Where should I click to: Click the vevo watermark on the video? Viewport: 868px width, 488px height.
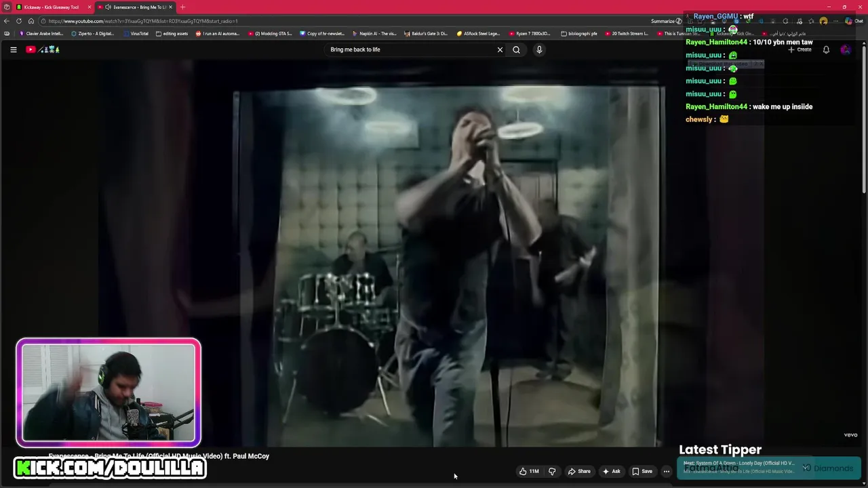pyautogui.click(x=850, y=435)
